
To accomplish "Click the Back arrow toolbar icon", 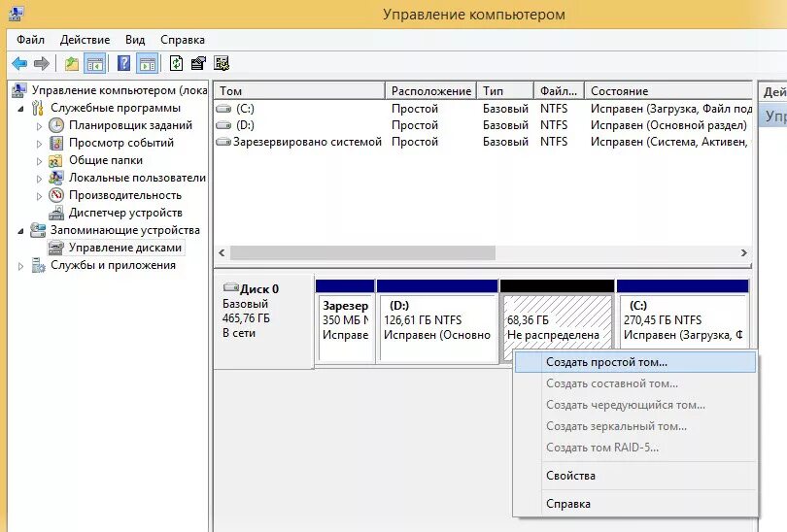I will [19, 64].
